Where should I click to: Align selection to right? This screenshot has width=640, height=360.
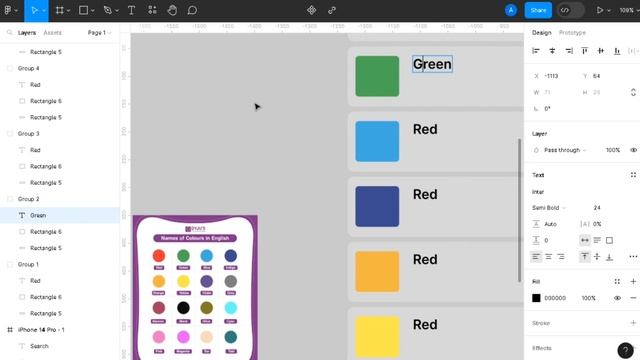(x=569, y=51)
